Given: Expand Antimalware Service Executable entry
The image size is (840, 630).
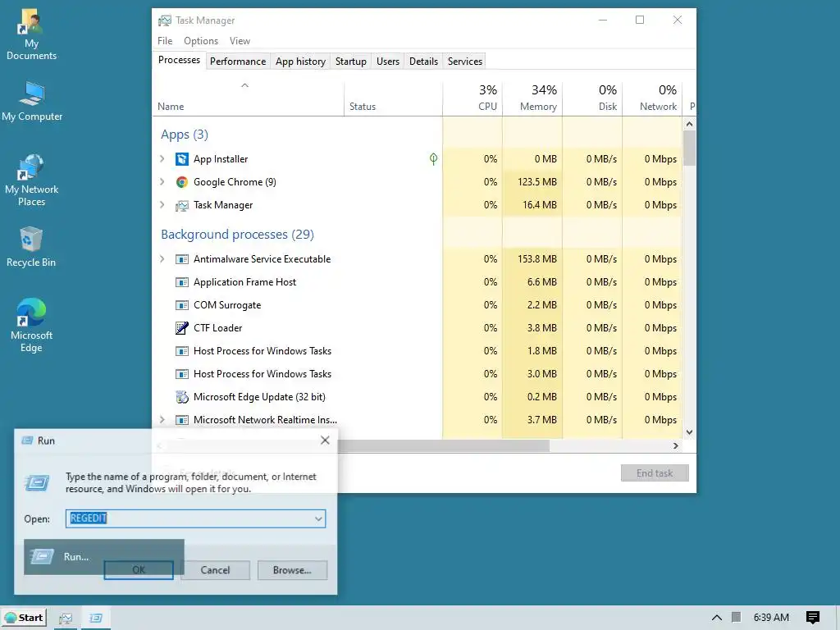Looking at the screenshot, I should click(x=162, y=258).
